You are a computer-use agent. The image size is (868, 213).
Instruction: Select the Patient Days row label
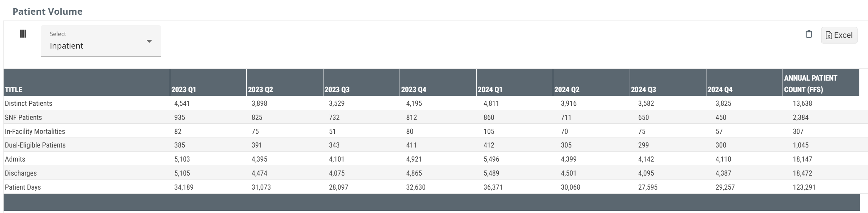click(x=23, y=187)
